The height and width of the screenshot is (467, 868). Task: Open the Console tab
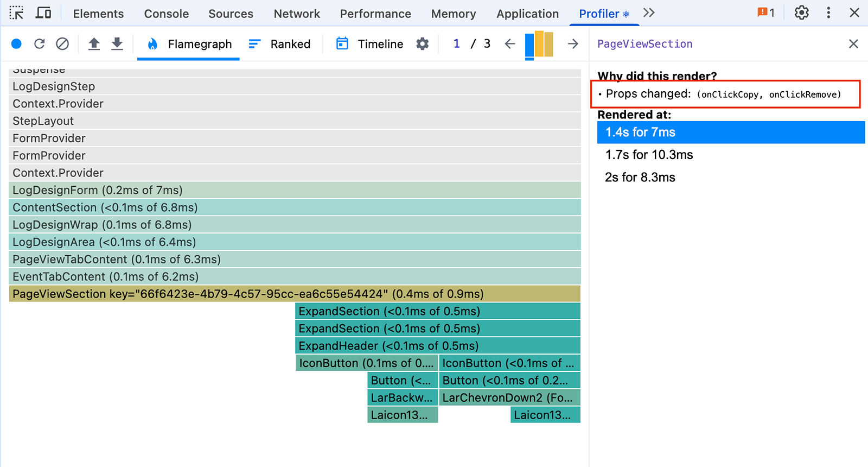(x=166, y=14)
